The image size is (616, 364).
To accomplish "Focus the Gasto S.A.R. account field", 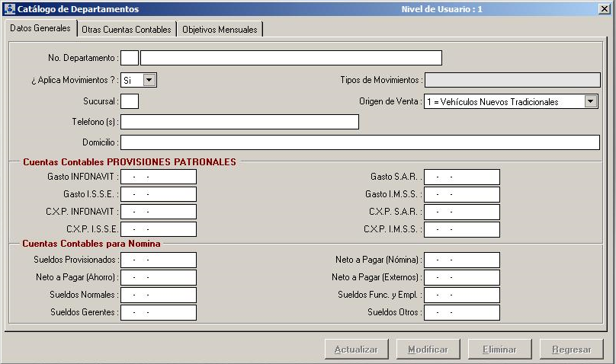I will pyautogui.click(x=462, y=177).
